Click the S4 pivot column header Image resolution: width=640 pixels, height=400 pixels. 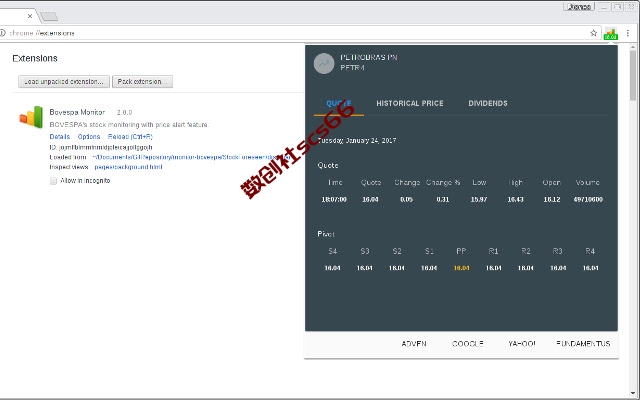(333, 251)
